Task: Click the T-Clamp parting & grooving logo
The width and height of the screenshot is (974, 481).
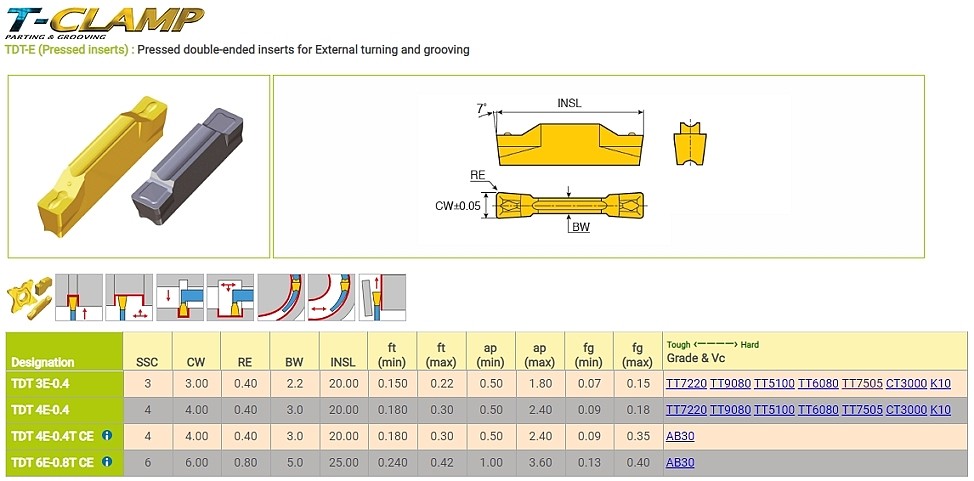Action: (104, 21)
